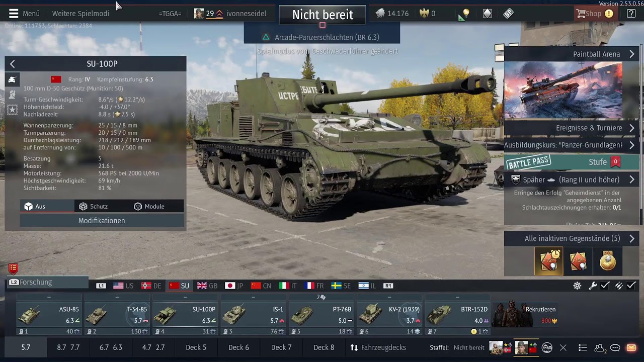The height and width of the screenshot is (362, 644).
Task: Select the GB nation tab
Action: pos(207,286)
